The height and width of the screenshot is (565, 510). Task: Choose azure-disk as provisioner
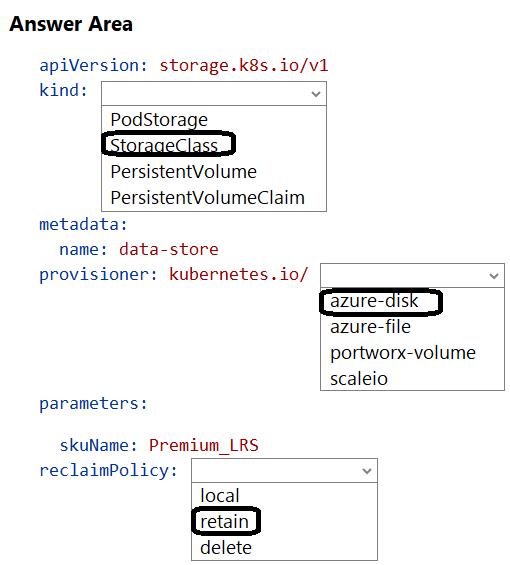coord(374,301)
